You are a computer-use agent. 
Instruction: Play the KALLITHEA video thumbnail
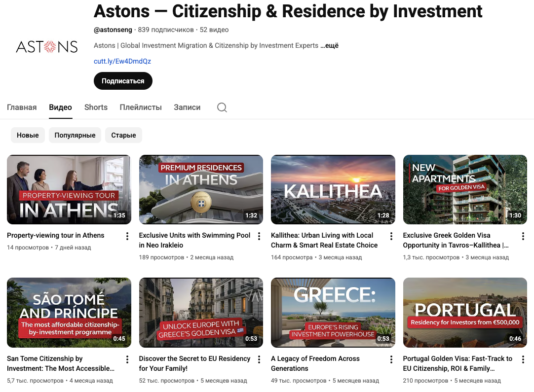coord(333,190)
